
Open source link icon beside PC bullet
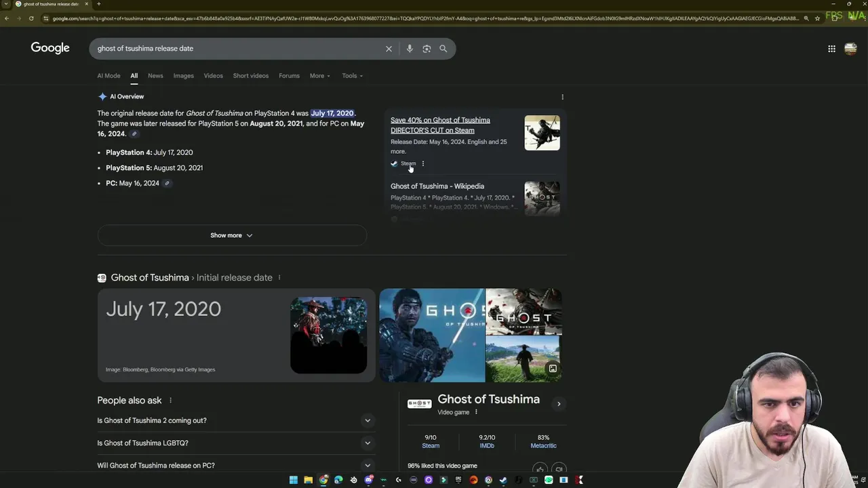(167, 183)
